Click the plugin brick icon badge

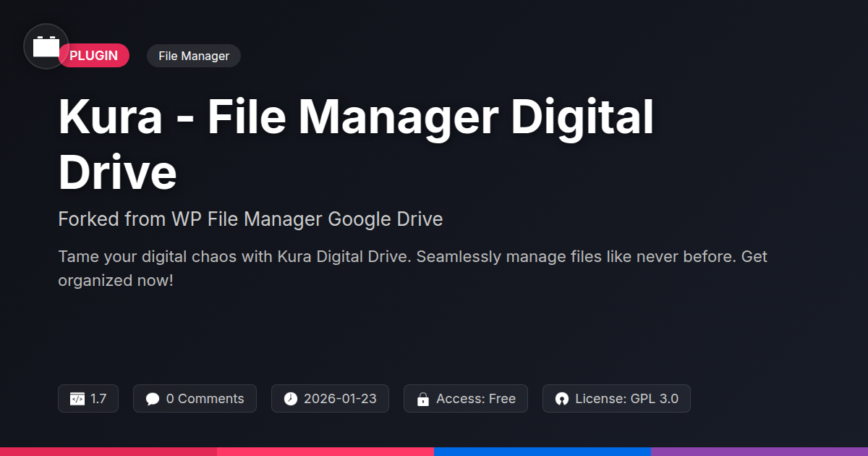(x=46, y=46)
